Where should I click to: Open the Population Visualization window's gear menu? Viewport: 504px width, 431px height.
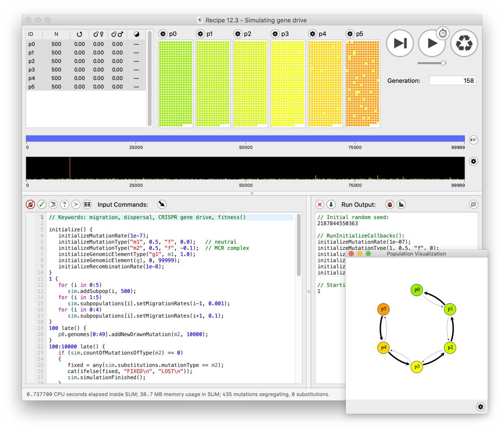click(x=481, y=407)
